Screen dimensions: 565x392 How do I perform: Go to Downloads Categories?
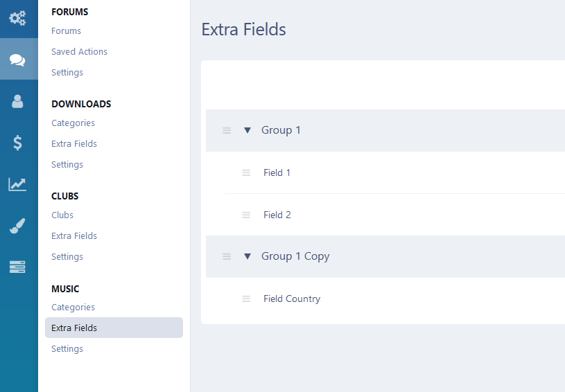point(73,123)
